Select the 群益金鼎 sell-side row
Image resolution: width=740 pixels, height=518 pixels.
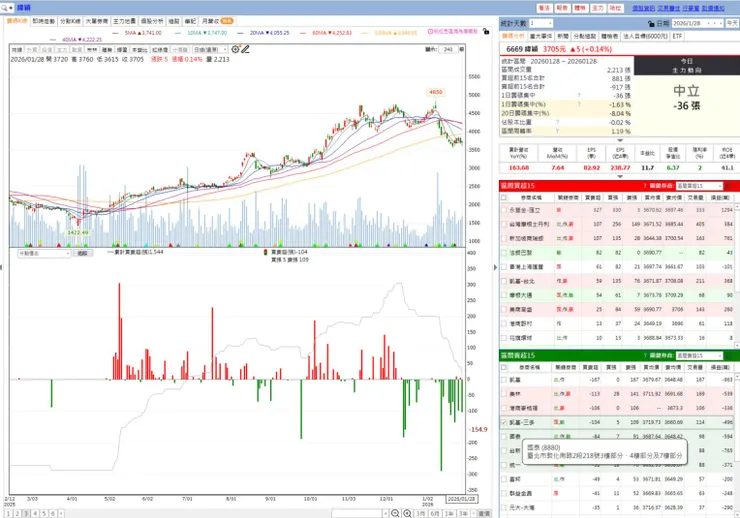(616, 493)
